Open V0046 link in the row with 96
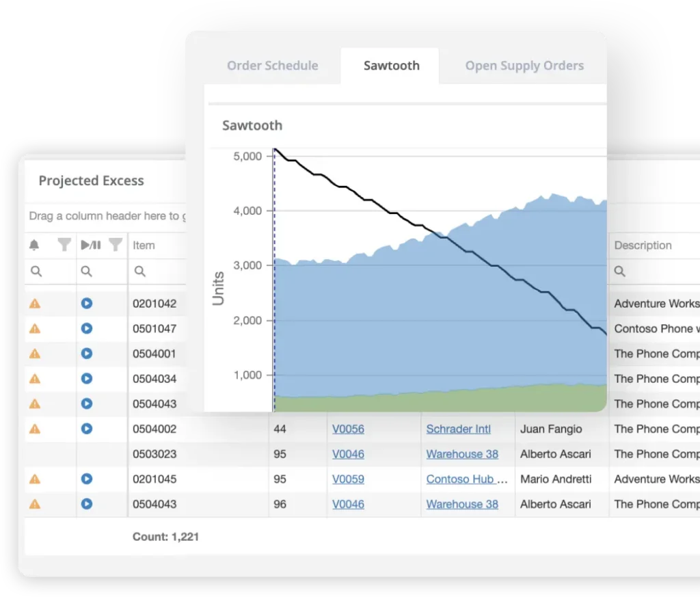The width and height of the screenshot is (700, 597). 348,504
